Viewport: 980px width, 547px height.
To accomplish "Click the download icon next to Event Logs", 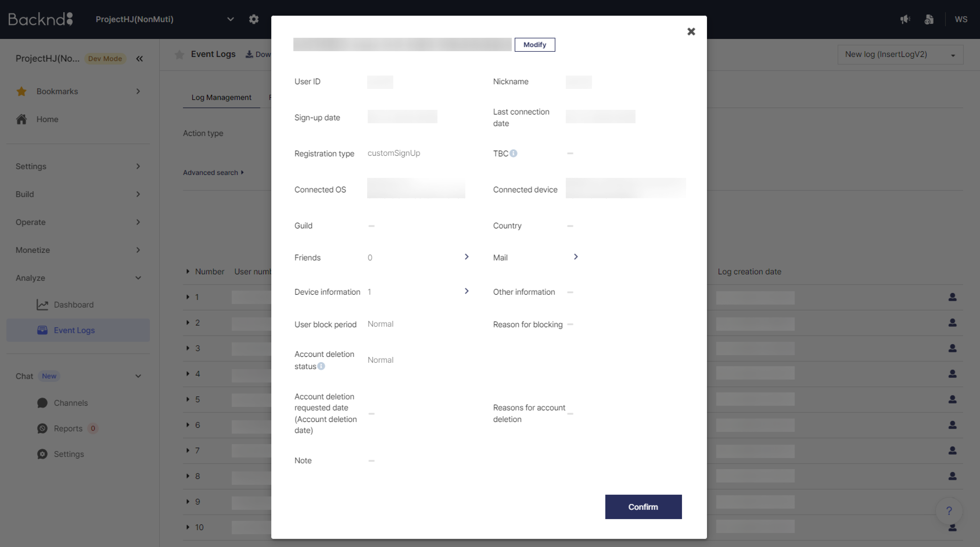I will [x=249, y=54].
